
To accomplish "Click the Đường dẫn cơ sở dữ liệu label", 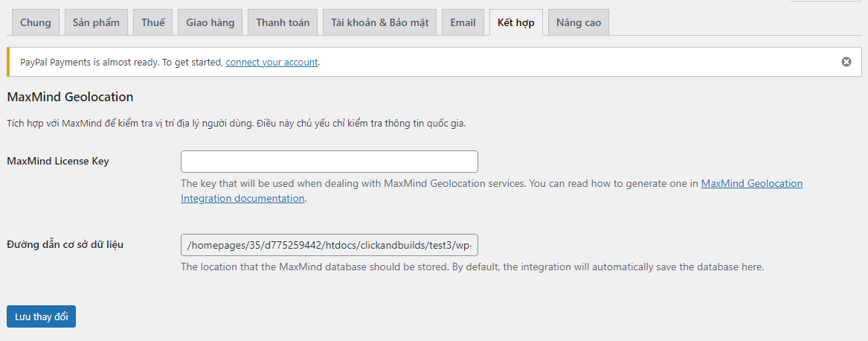I will coord(65,244).
